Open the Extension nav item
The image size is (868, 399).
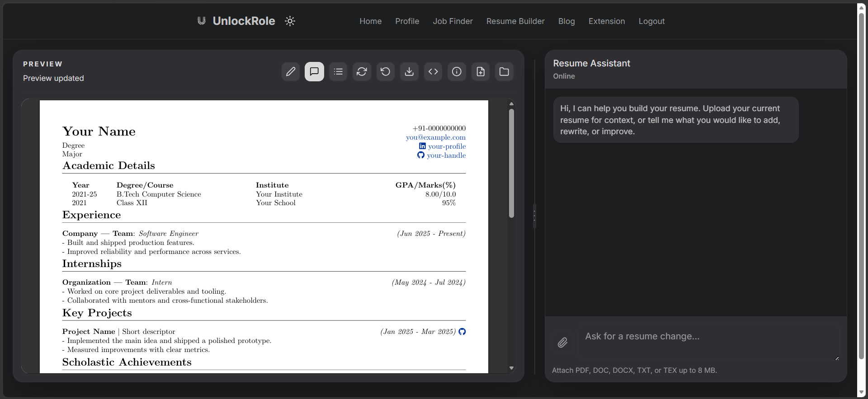tap(607, 21)
